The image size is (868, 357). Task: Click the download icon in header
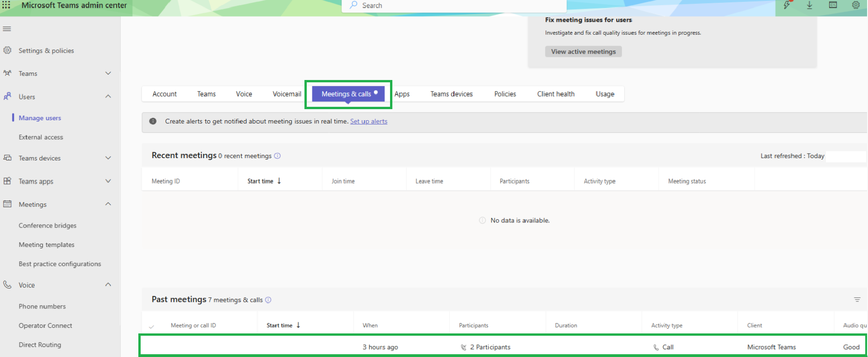pyautogui.click(x=810, y=5)
